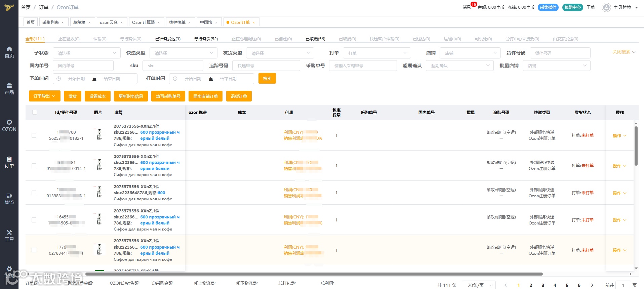Click the 同步店铺订单 button

205,96
